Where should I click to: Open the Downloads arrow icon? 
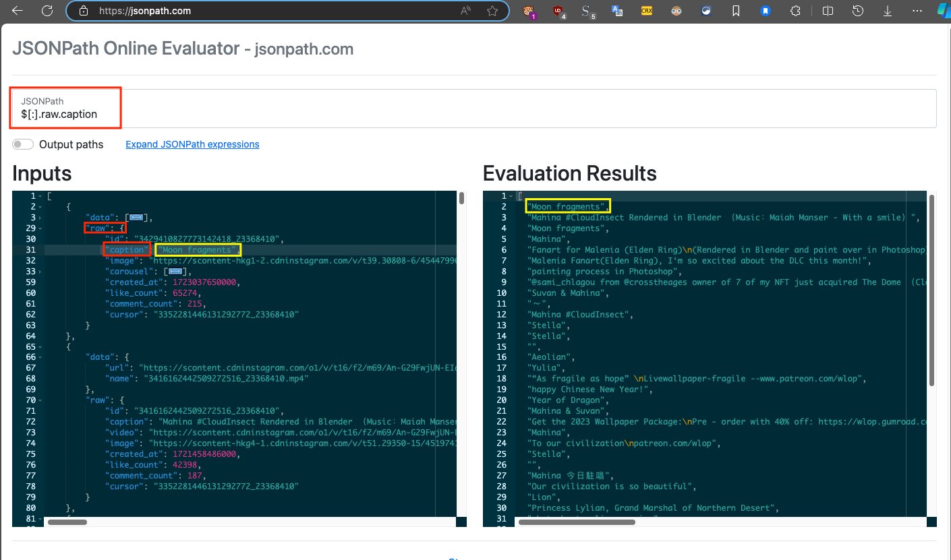tap(887, 11)
